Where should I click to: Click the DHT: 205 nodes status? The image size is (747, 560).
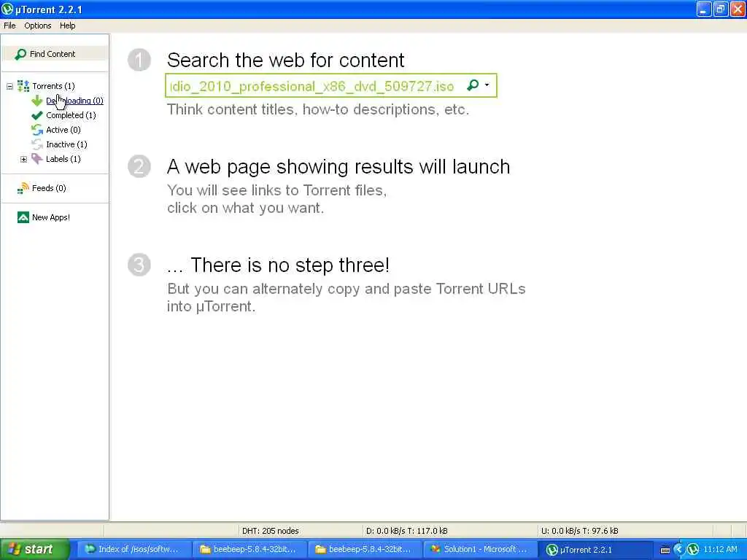tap(270, 531)
